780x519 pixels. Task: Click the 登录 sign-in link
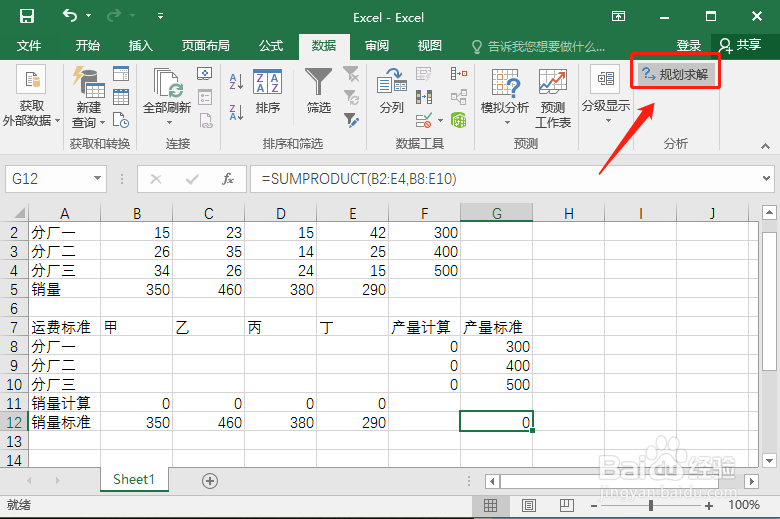point(688,46)
